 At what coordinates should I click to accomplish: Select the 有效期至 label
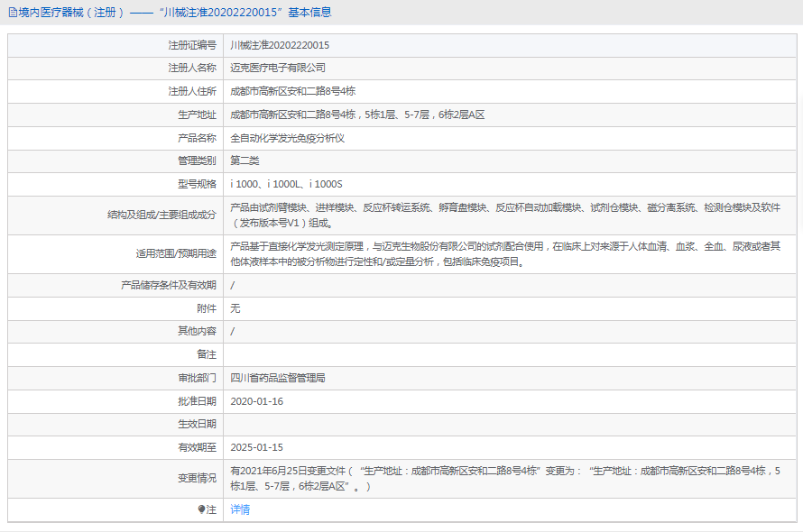[198, 447]
